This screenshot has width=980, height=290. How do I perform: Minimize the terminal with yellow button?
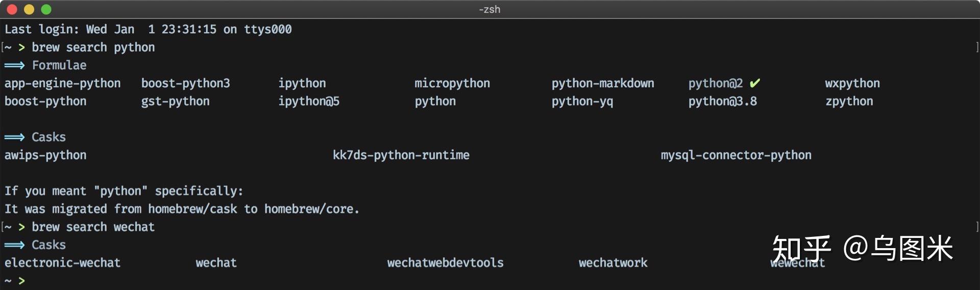pos(29,9)
